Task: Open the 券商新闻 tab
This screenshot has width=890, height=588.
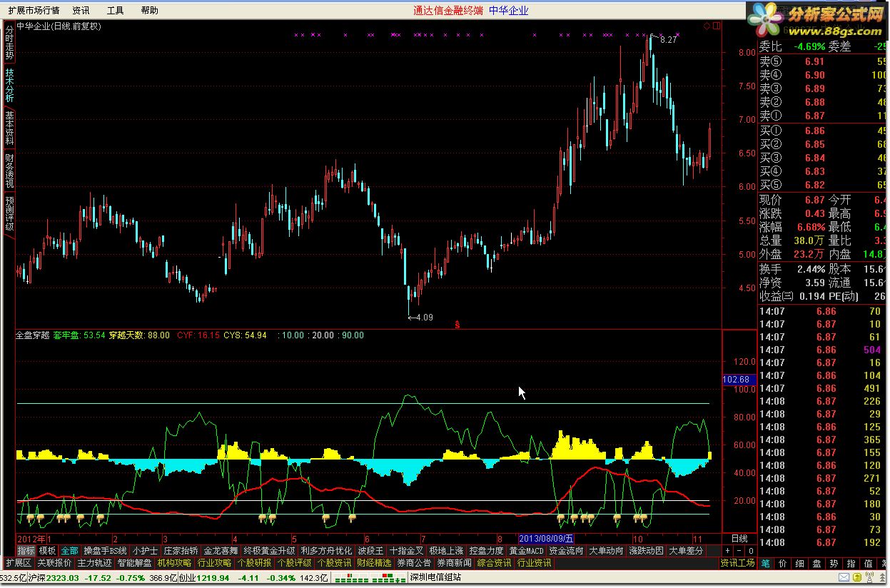Action: [x=454, y=563]
